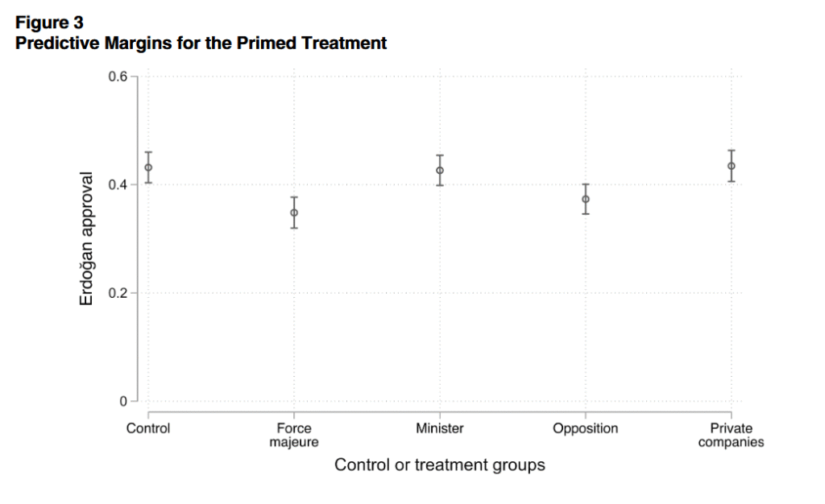Screen dimensions: 825x504
Task: Click the "Opposition" x-axis label
Action: tap(586, 428)
